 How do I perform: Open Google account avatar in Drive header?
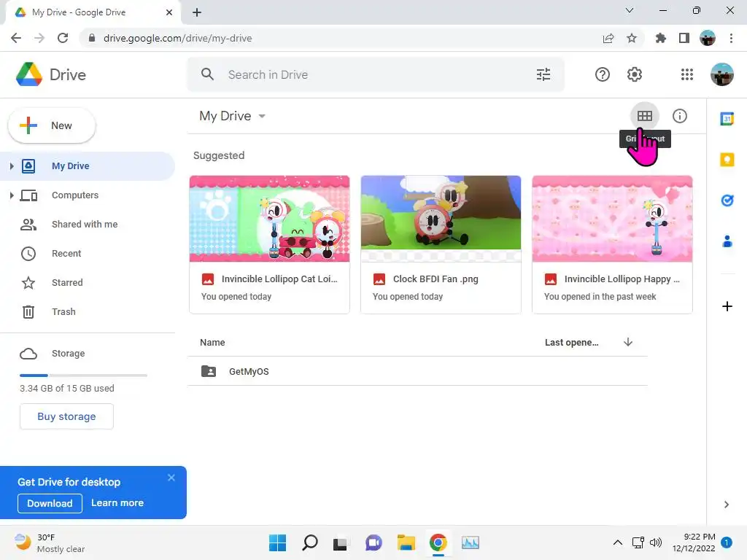[x=721, y=74]
